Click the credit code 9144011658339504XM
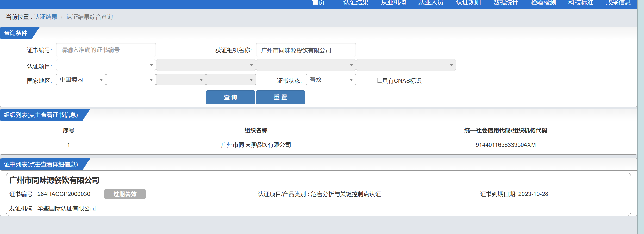644x234 pixels. [x=506, y=145]
